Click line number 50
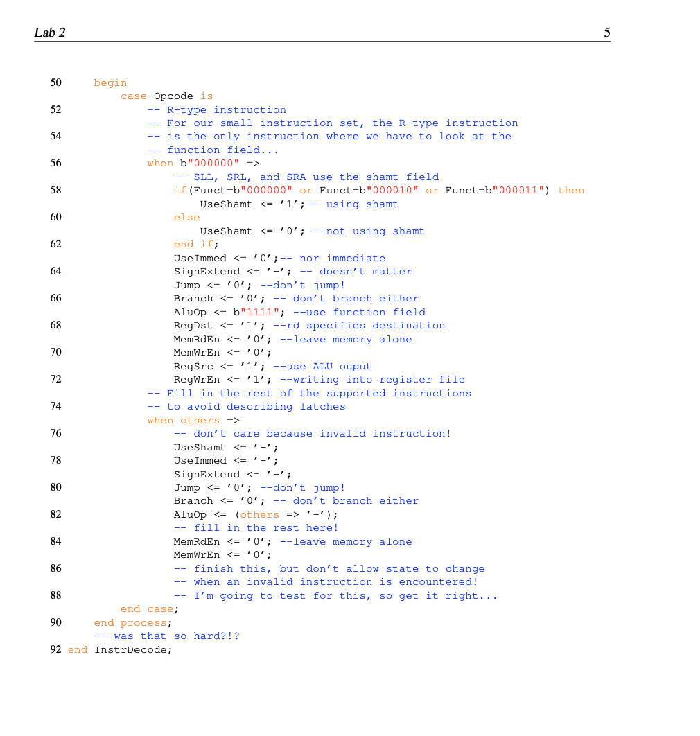The image size is (700, 736). [x=55, y=82]
